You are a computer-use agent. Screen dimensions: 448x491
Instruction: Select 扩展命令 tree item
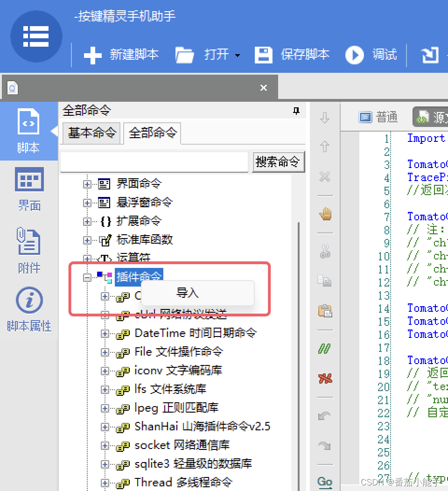tap(139, 221)
